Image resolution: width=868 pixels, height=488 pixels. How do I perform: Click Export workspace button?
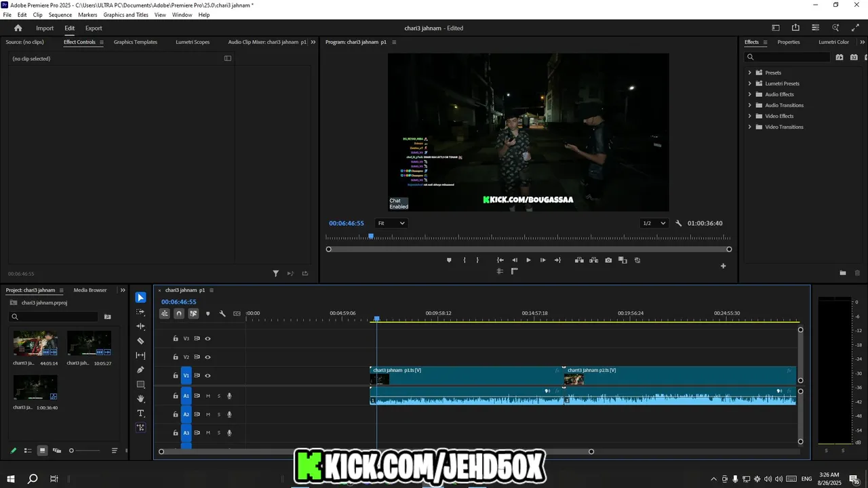pyautogui.click(x=94, y=28)
